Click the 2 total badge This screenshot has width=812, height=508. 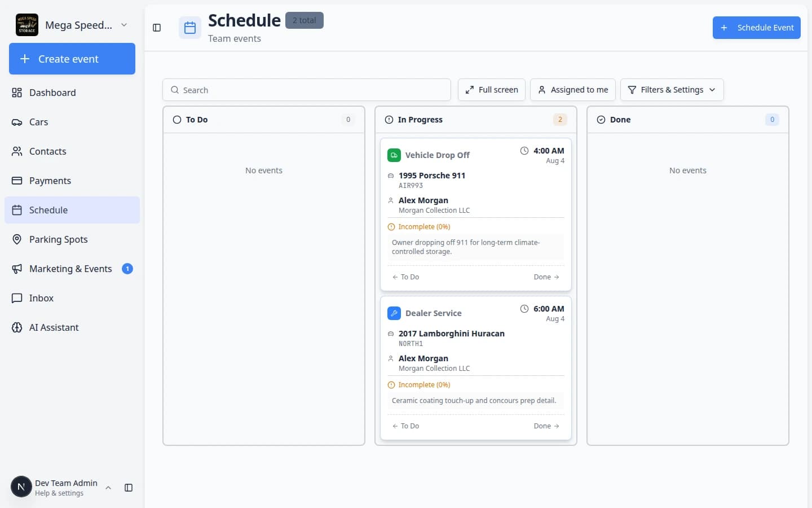[x=304, y=20]
